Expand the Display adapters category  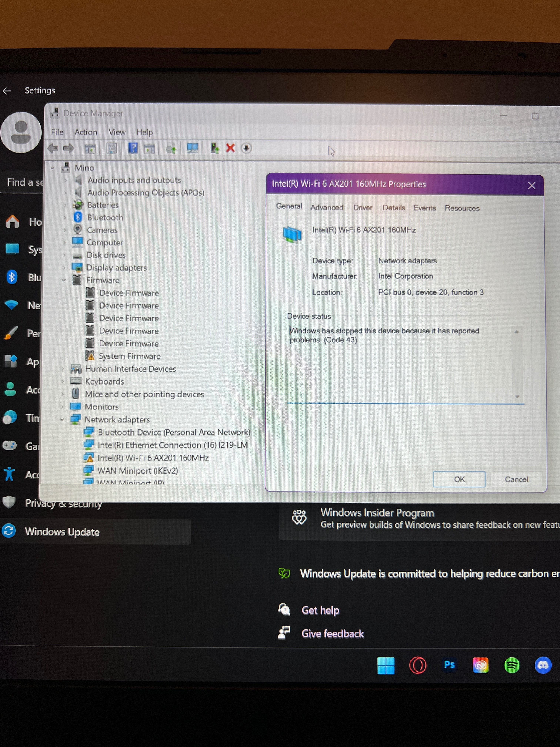point(64,268)
